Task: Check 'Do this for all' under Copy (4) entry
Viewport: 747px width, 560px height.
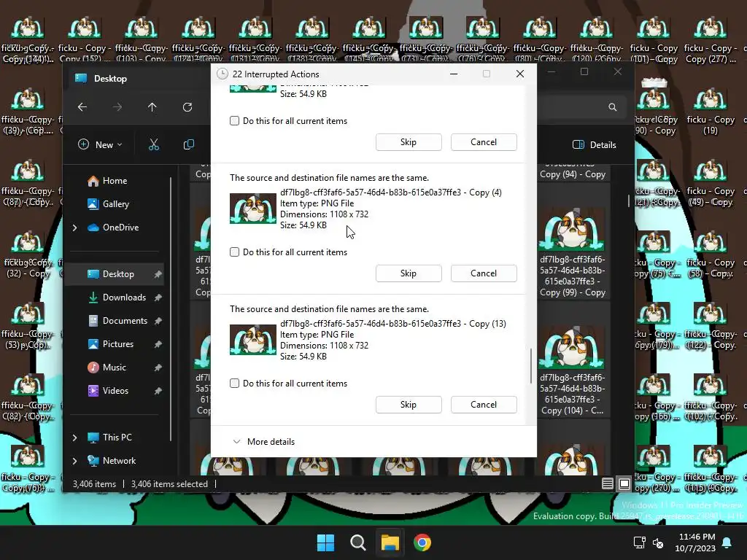Action: (x=234, y=252)
